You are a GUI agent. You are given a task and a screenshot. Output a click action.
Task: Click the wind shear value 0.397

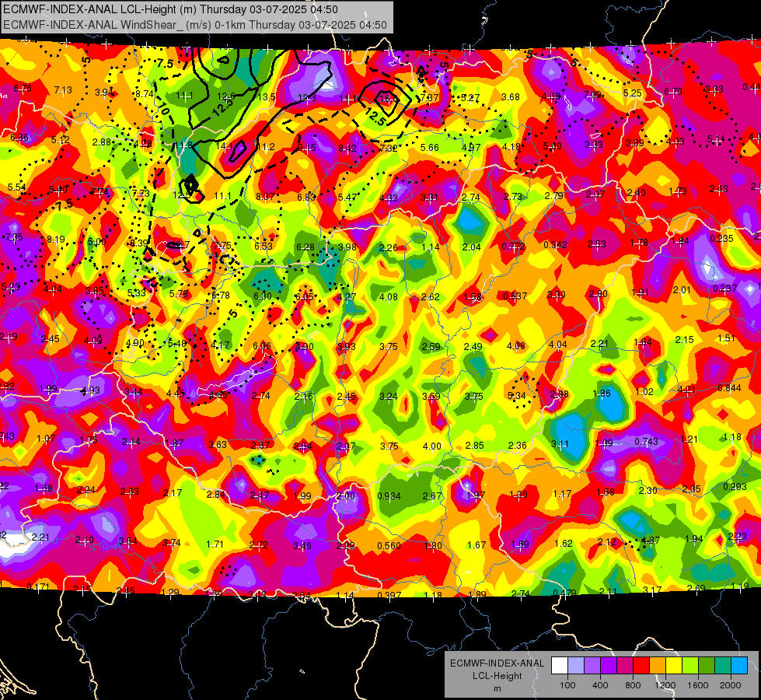[389, 596]
